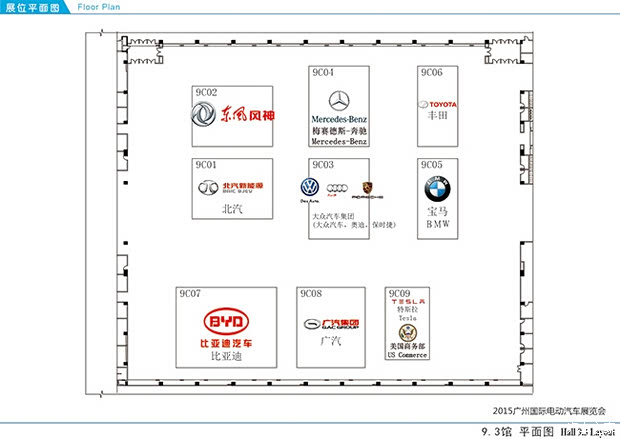Select the 宝马 BMW caption text
The height and width of the screenshot is (439, 620).
coord(439,218)
